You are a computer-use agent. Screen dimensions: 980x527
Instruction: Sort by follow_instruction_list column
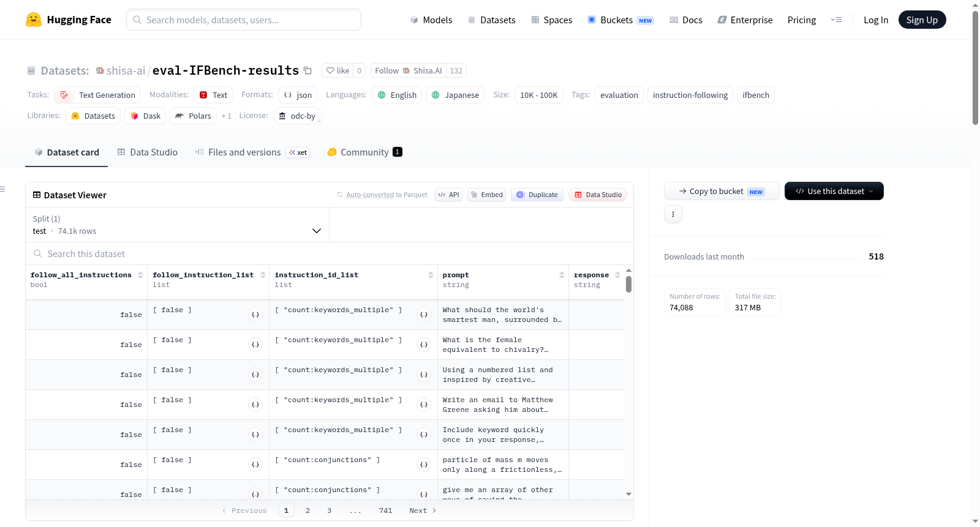point(263,275)
